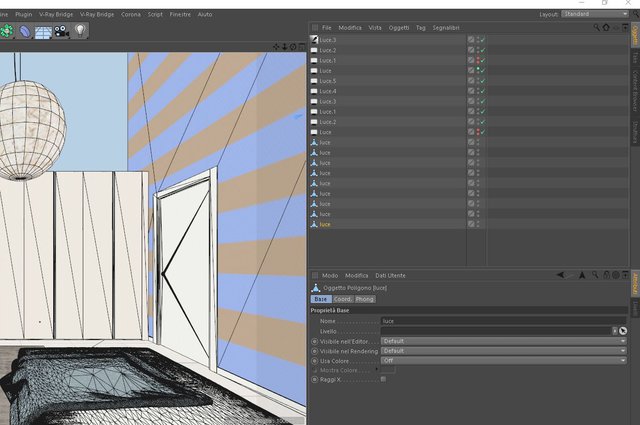The width and height of the screenshot is (640, 425).
Task: Click the layer picker cursor icon beside Livello
Action: tap(623, 331)
